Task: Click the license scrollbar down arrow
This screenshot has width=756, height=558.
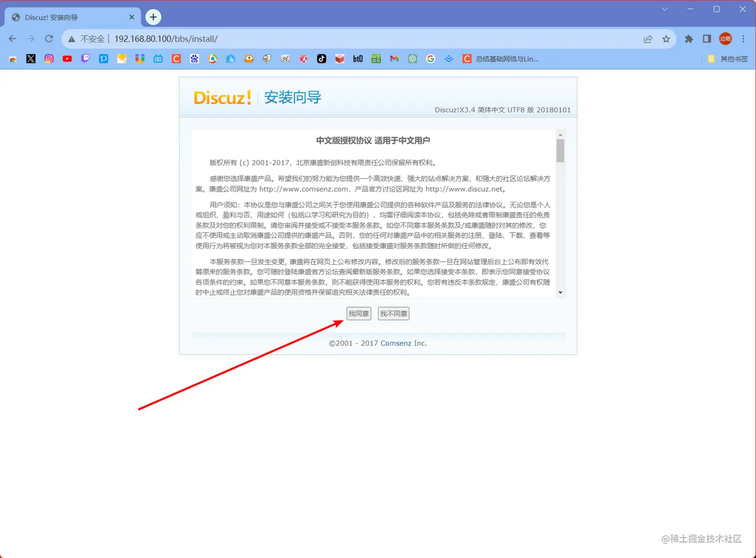Action: 560,293
